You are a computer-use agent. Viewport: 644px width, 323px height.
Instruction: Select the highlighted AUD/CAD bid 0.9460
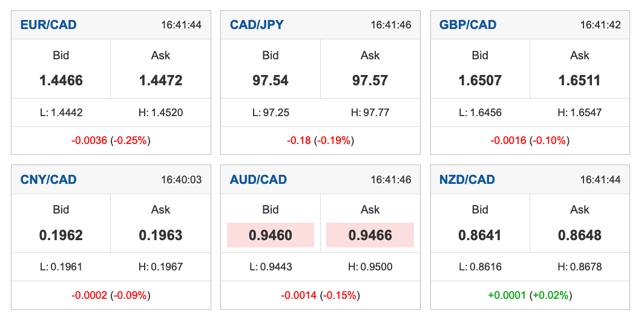[270, 235]
